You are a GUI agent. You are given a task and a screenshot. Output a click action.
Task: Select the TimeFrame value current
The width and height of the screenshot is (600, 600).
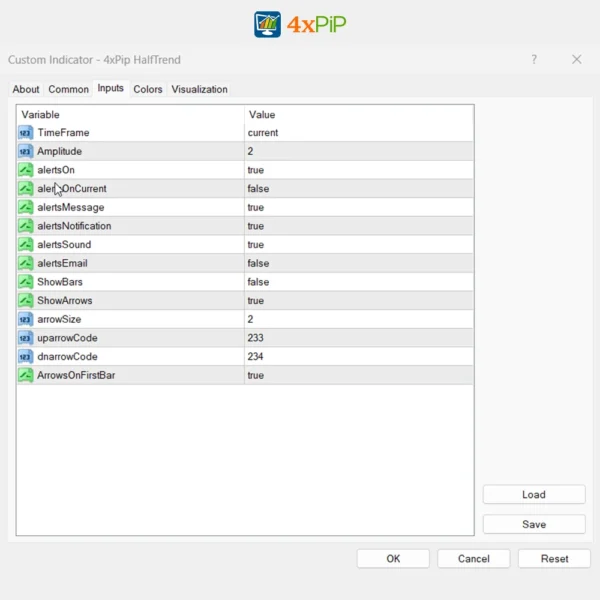coord(263,133)
